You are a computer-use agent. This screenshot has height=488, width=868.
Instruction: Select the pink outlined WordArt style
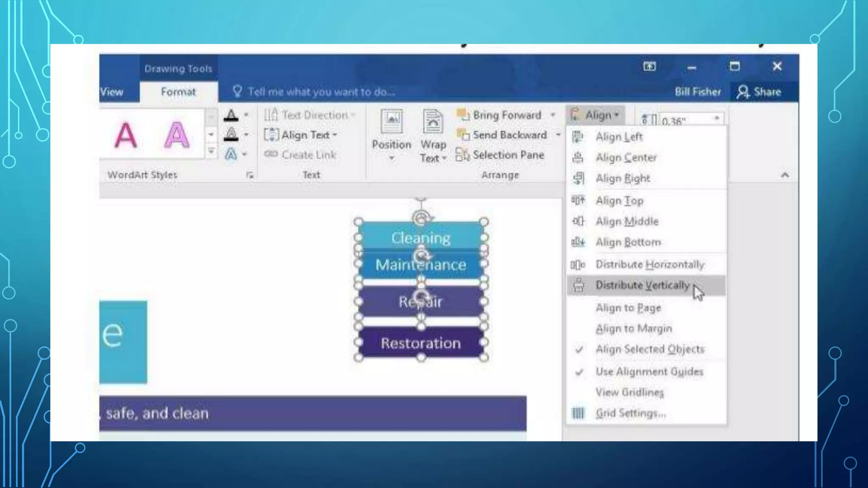coord(176,135)
